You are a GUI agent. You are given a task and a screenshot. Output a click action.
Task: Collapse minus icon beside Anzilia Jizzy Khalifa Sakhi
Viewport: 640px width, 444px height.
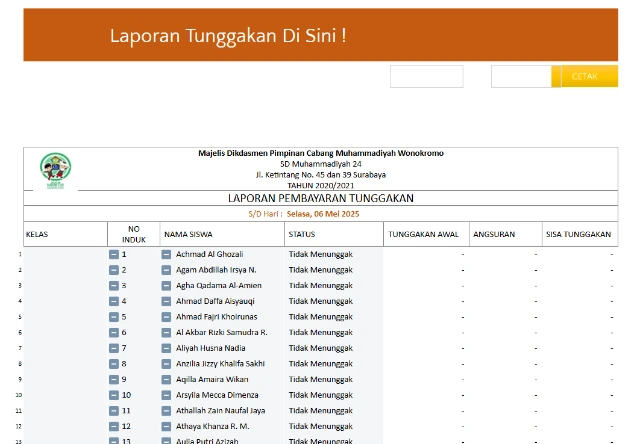click(x=166, y=364)
